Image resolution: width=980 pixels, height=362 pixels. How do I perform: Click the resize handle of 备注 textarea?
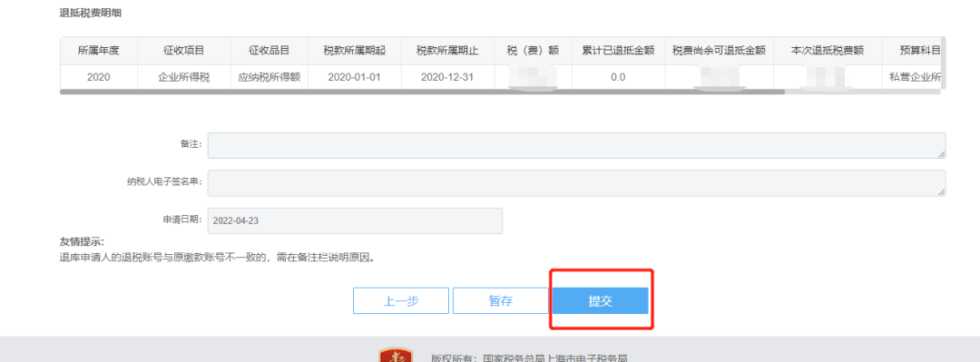941,154
